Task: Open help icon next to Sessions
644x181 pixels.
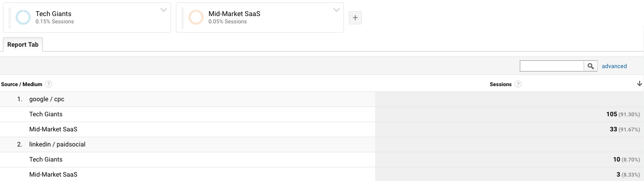Action: [518, 84]
